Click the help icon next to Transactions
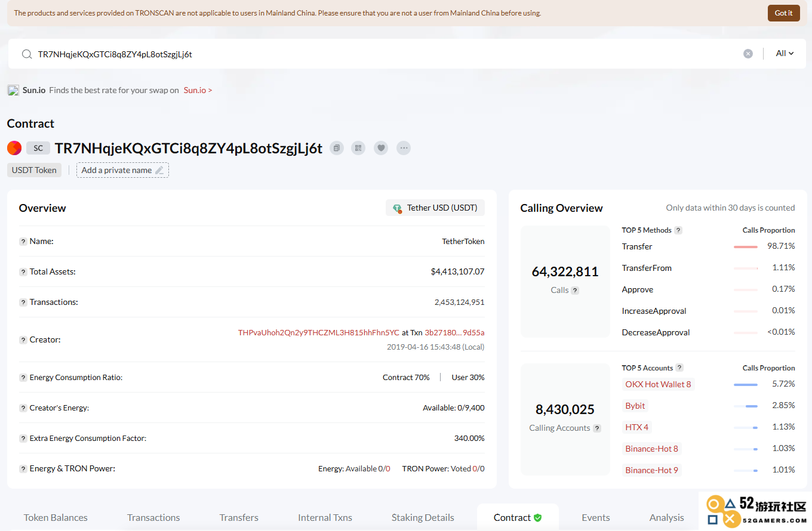The width and height of the screenshot is (812, 531). tap(23, 302)
